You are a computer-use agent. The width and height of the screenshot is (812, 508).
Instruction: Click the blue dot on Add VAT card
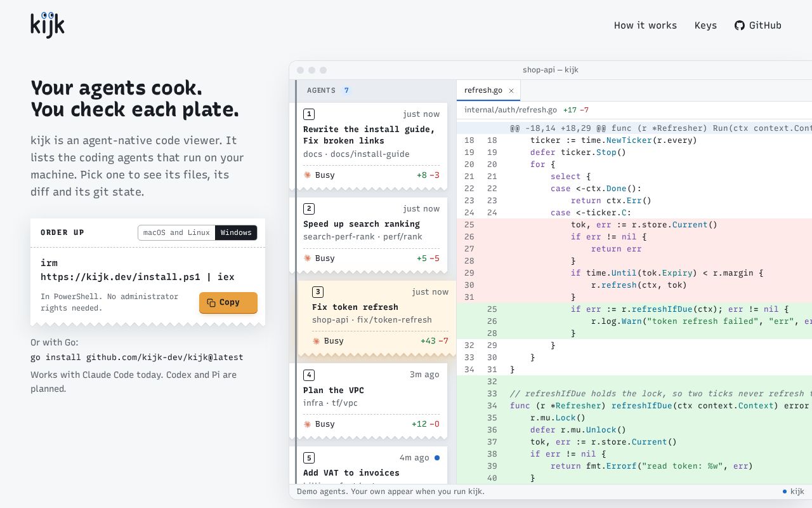click(436, 458)
